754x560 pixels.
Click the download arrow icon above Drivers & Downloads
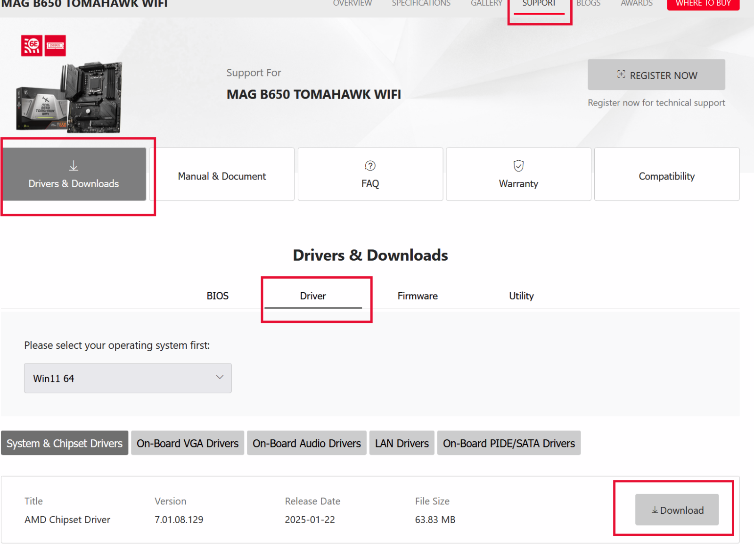coord(74,166)
